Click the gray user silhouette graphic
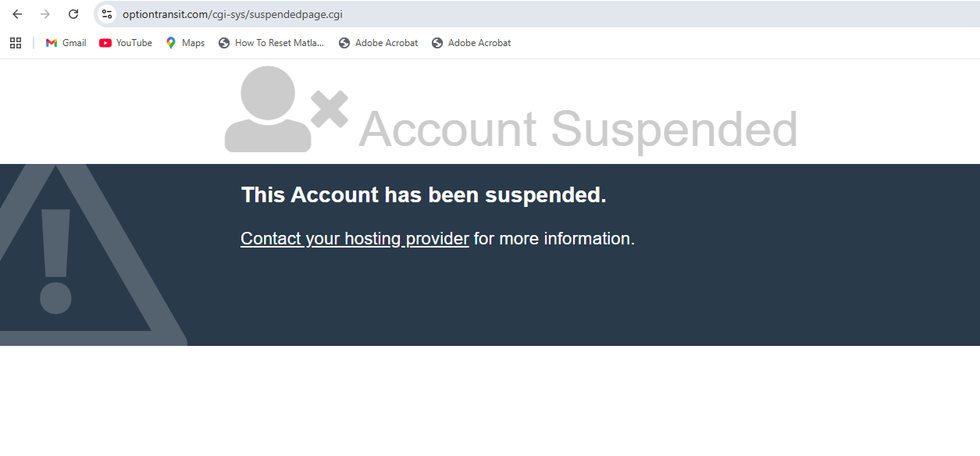This screenshot has width=980, height=456. coord(268,111)
